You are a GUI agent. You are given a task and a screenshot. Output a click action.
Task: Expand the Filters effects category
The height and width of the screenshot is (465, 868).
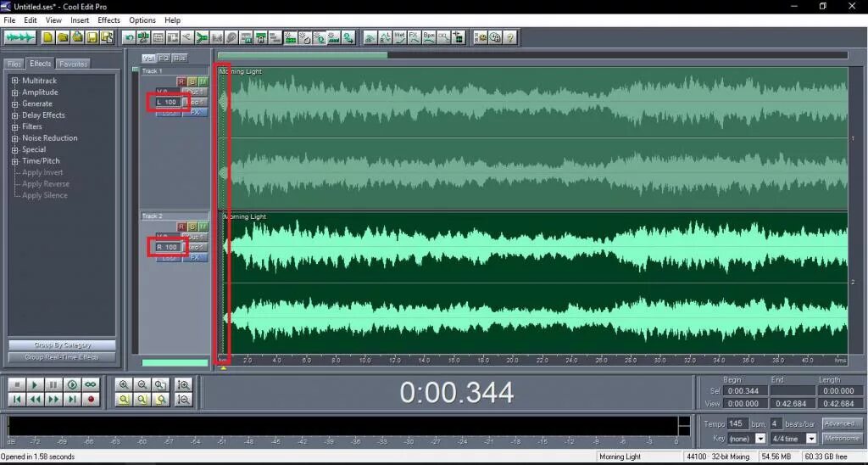click(x=15, y=127)
